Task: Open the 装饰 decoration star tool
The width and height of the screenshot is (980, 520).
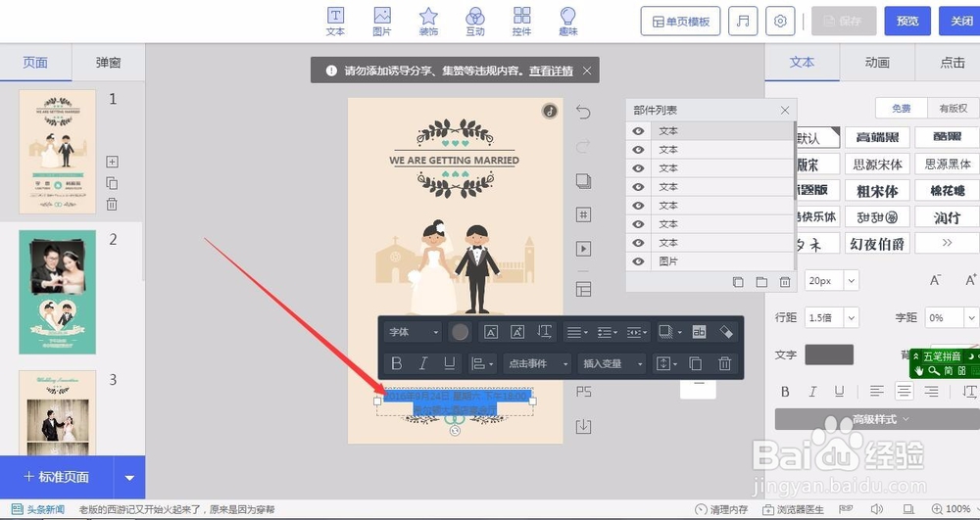Action: [428, 22]
